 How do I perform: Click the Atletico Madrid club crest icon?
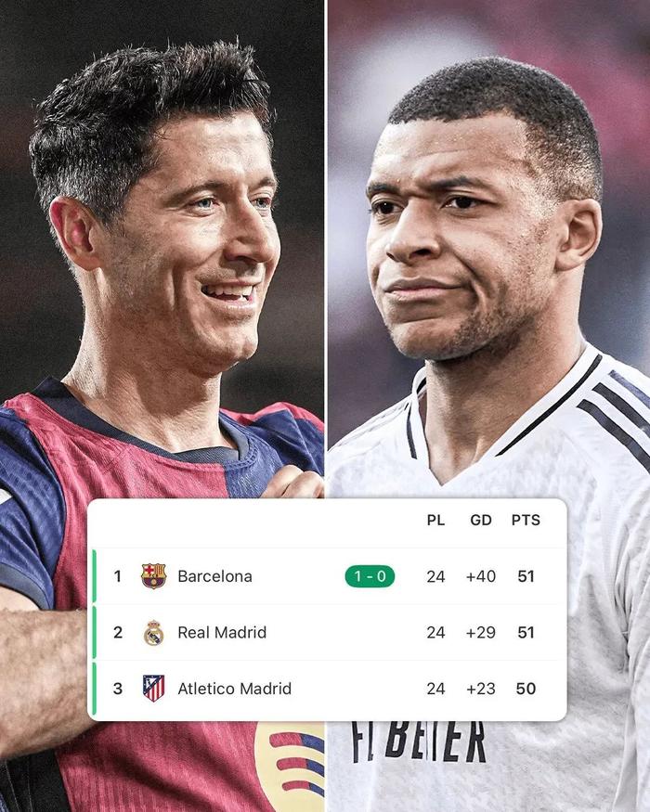tap(153, 689)
